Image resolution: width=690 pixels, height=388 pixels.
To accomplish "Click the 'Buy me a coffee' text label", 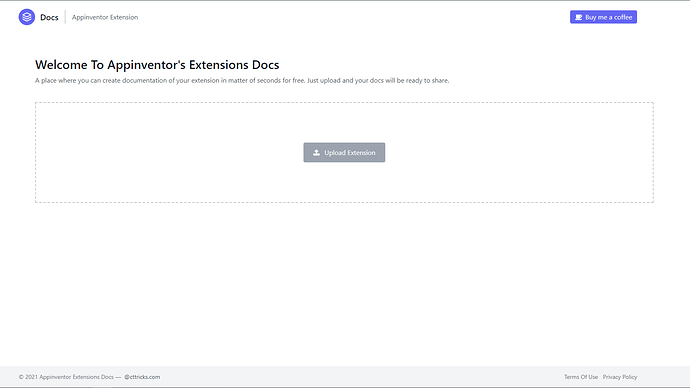I will point(609,17).
